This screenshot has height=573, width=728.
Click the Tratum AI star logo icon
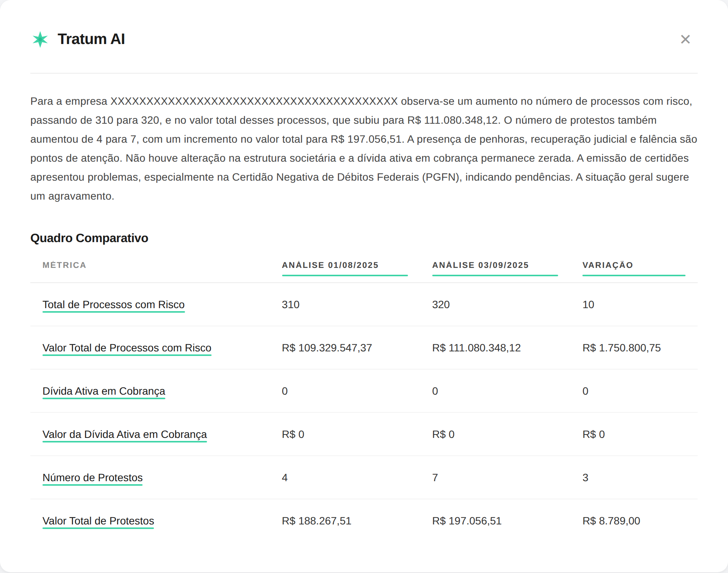click(40, 39)
